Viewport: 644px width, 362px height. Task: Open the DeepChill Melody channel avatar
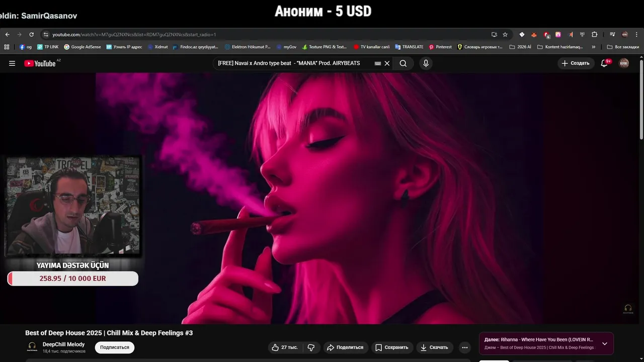click(x=32, y=347)
